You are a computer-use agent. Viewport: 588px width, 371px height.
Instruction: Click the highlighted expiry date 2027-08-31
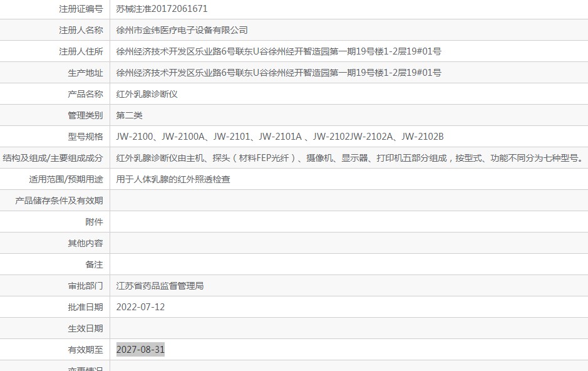click(141, 350)
